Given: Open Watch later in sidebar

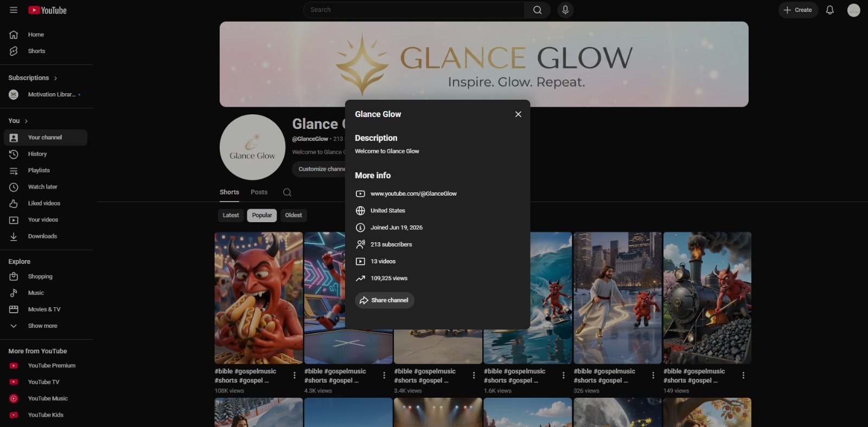Looking at the screenshot, I should (42, 187).
